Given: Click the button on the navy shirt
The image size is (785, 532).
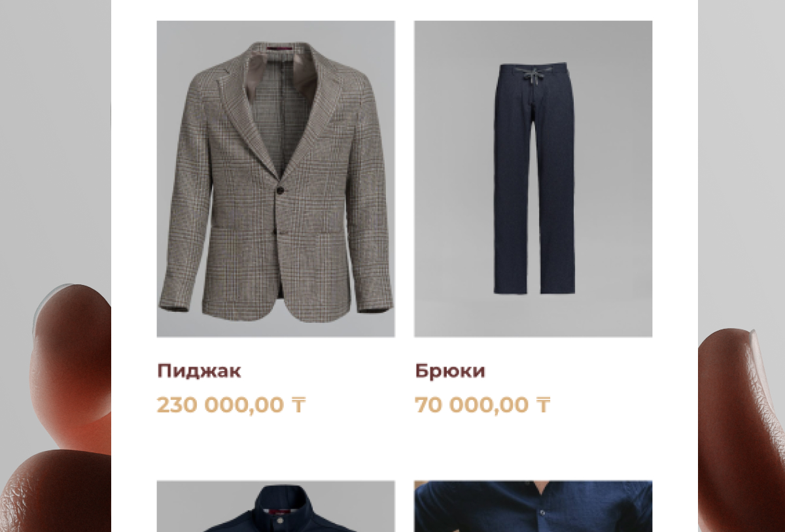Looking at the screenshot, I should click(x=542, y=513).
